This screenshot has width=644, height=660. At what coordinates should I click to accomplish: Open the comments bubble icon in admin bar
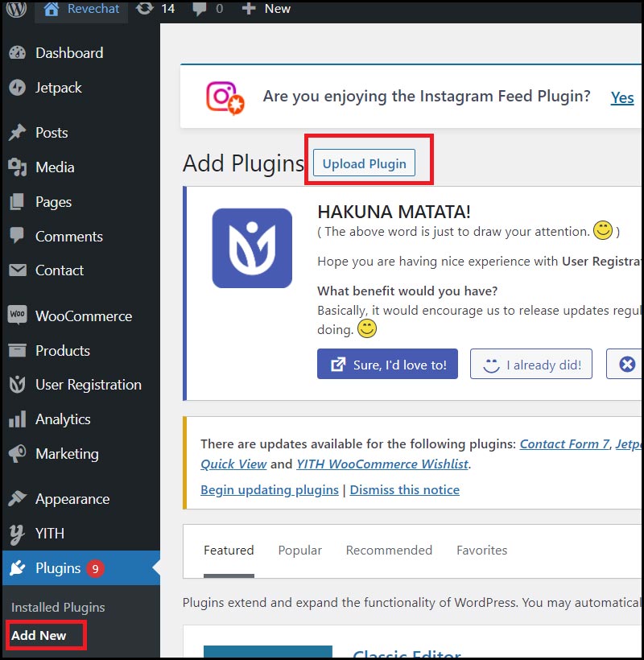click(x=200, y=9)
